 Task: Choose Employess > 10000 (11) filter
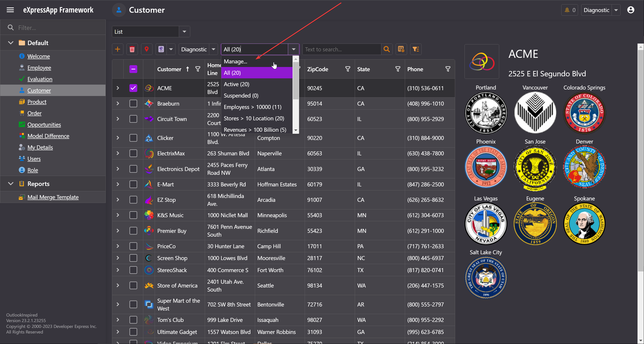click(253, 107)
